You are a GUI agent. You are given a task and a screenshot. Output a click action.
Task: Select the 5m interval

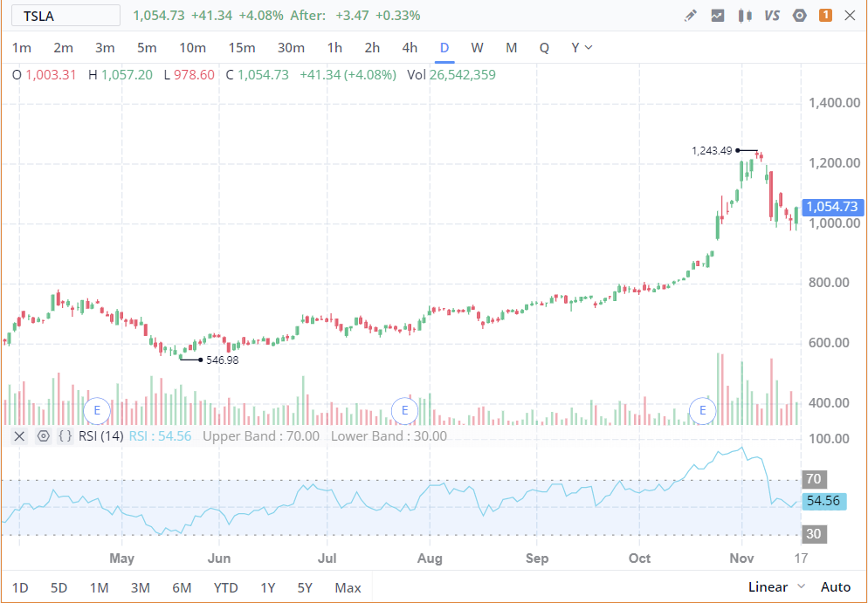tap(147, 48)
